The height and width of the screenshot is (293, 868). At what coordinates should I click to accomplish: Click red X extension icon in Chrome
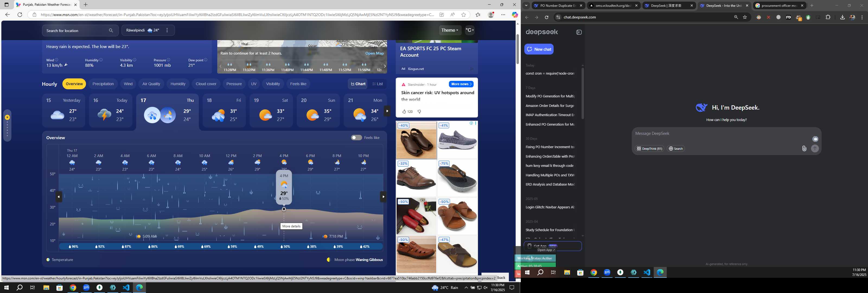[x=769, y=17]
